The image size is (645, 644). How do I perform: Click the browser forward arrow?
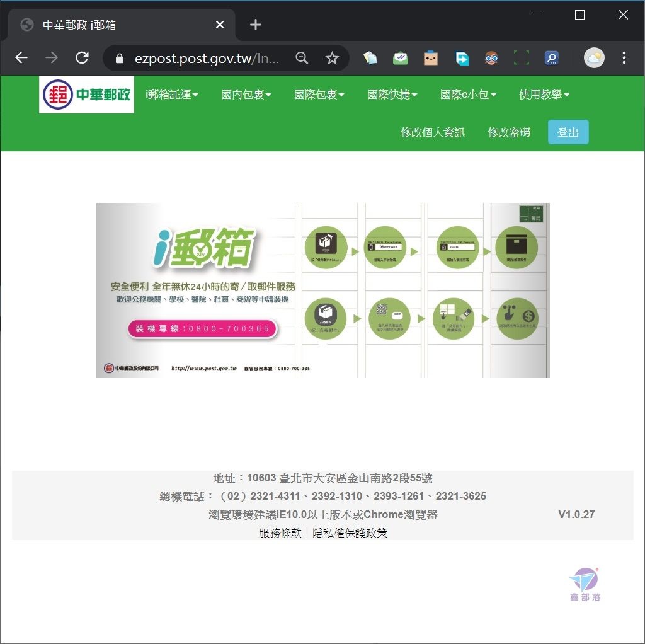pyautogui.click(x=52, y=57)
